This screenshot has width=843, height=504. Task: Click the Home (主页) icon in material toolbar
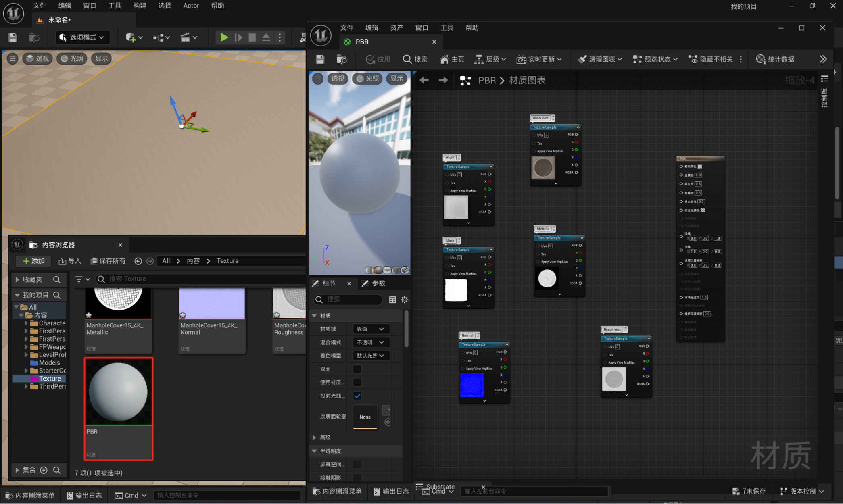coord(444,59)
